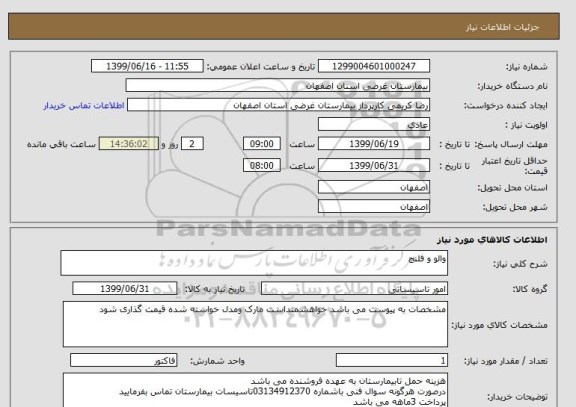Click the quantity field showing 1
This screenshot has height=407, width=576.
coord(392,360)
